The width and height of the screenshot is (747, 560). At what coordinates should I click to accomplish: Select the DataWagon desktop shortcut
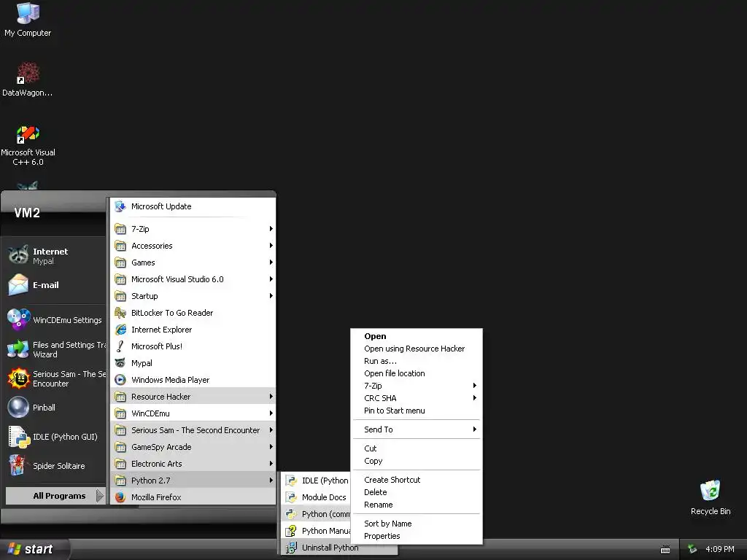click(28, 79)
